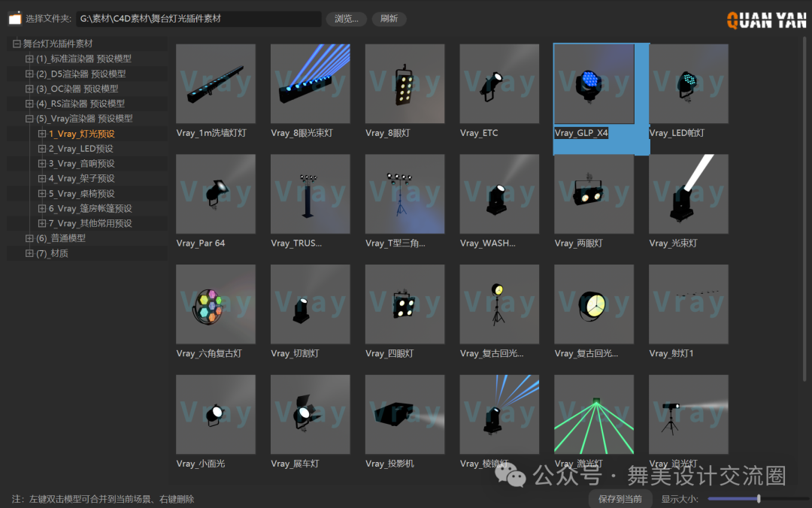The image size is (812, 508).
Task: Expand the (1)_标准渲染器 预设模型 node
Action: 29,59
